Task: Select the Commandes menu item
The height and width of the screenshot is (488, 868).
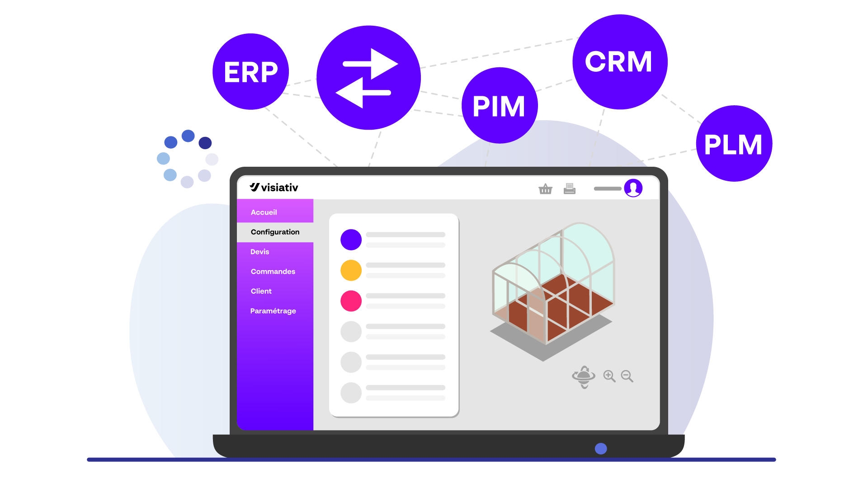Action: pos(273,271)
